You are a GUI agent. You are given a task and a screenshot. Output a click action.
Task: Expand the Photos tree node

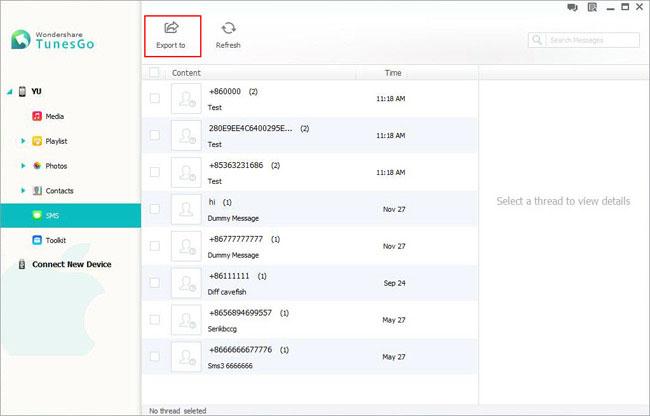tap(23, 166)
